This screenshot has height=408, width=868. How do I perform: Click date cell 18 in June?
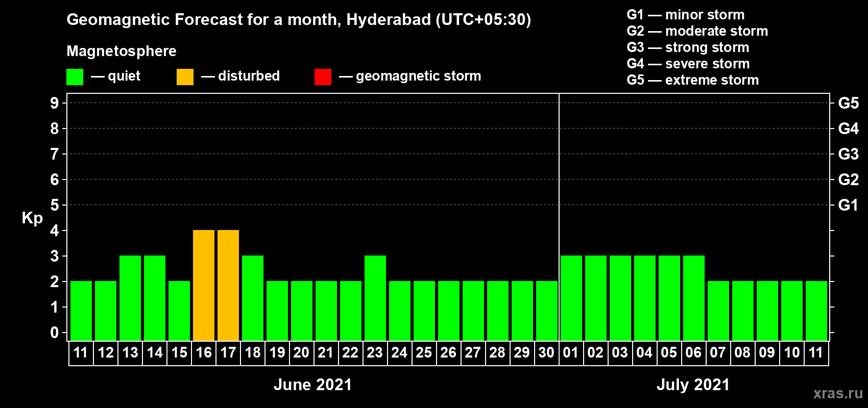(x=253, y=353)
